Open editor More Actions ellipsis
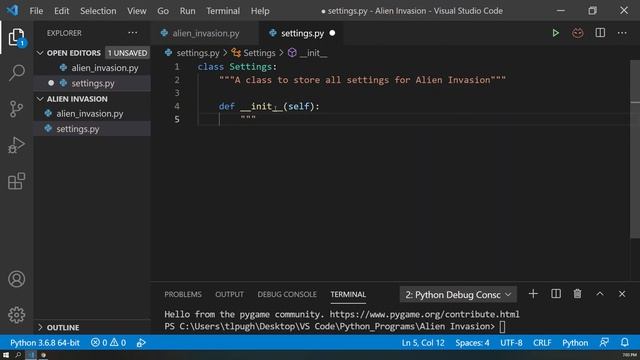The image size is (640, 360). (622, 33)
